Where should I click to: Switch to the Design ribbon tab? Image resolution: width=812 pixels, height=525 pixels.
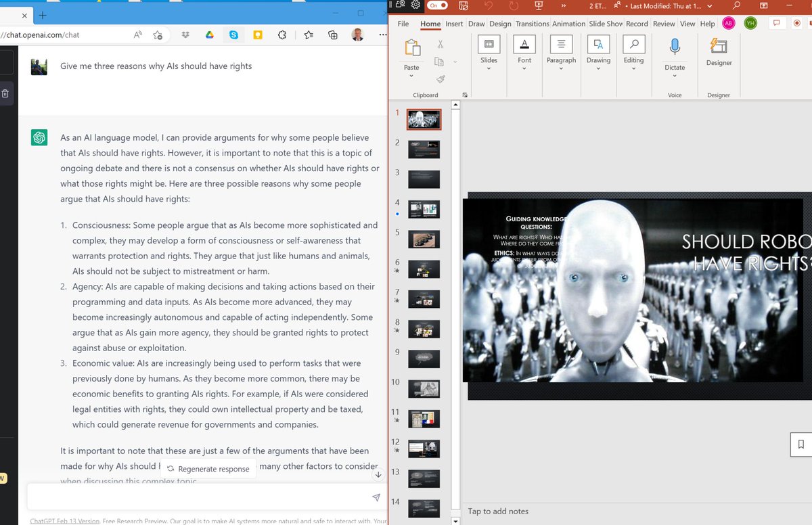500,24
